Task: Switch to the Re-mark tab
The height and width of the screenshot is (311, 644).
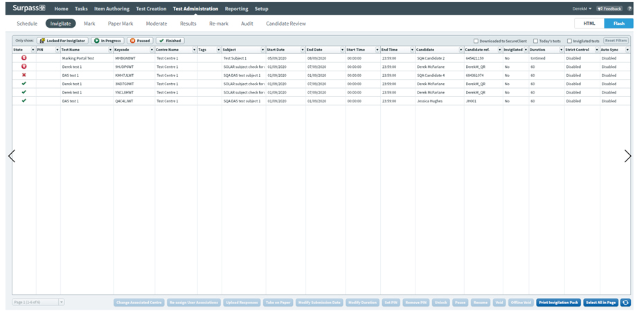Action: click(x=219, y=24)
